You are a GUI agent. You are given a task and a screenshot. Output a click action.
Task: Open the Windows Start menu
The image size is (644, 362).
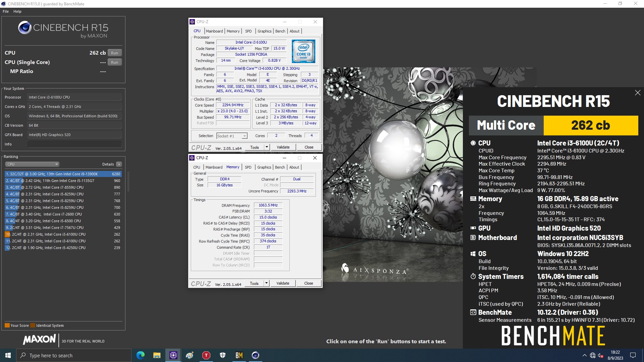(x=8, y=355)
